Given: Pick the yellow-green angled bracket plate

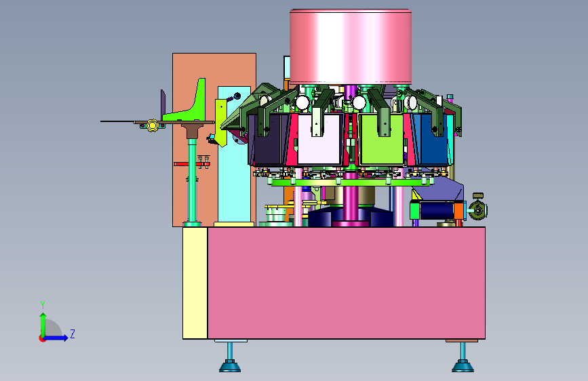Looking at the screenshot, I should [221, 122].
